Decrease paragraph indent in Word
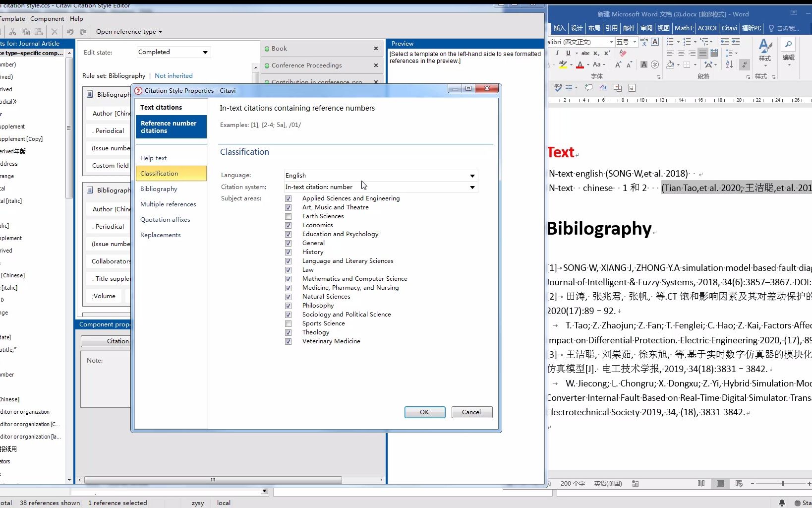 tap(724, 42)
